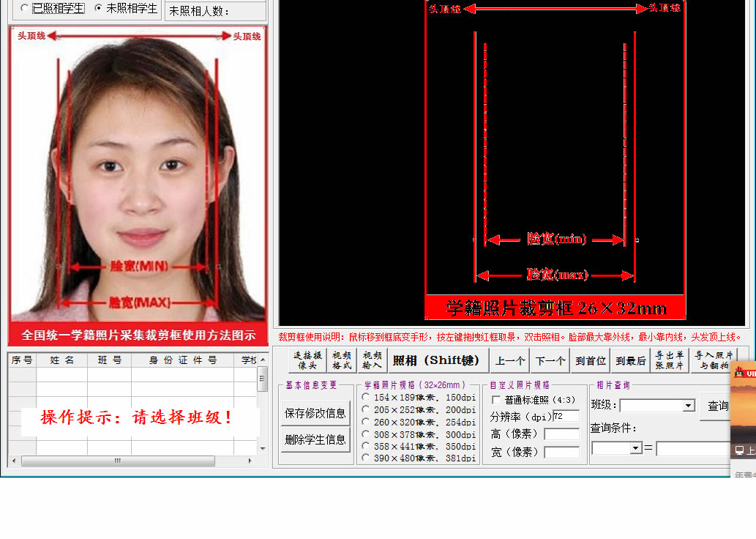Click the 连接摄像头 connect camera button
The width and height of the screenshot is (756, 539).
(307, 360)
